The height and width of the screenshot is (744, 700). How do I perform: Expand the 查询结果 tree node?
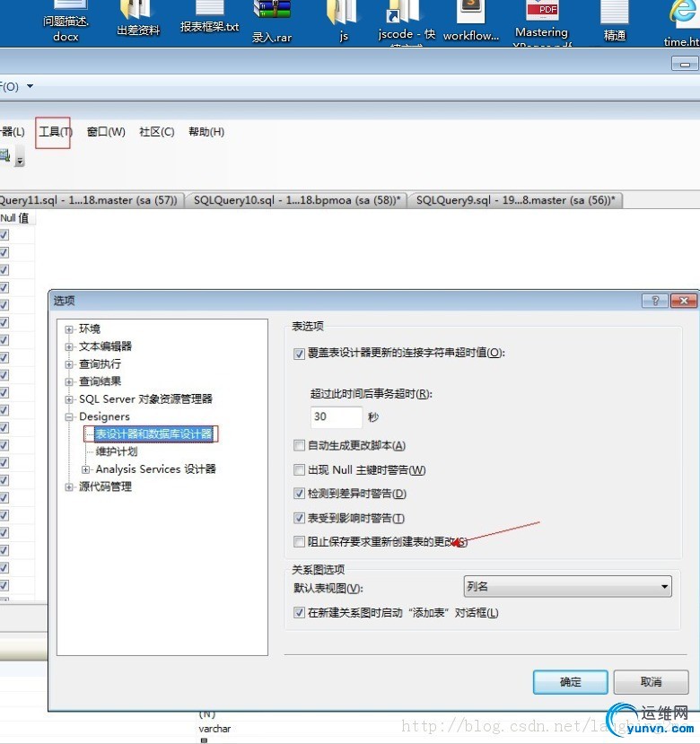click(x=69, y=382)
